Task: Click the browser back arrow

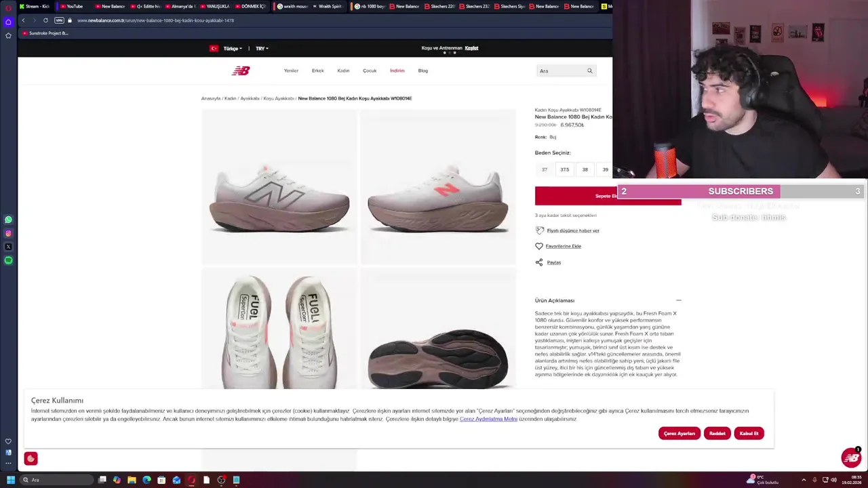Action: (x=23, y=20)
